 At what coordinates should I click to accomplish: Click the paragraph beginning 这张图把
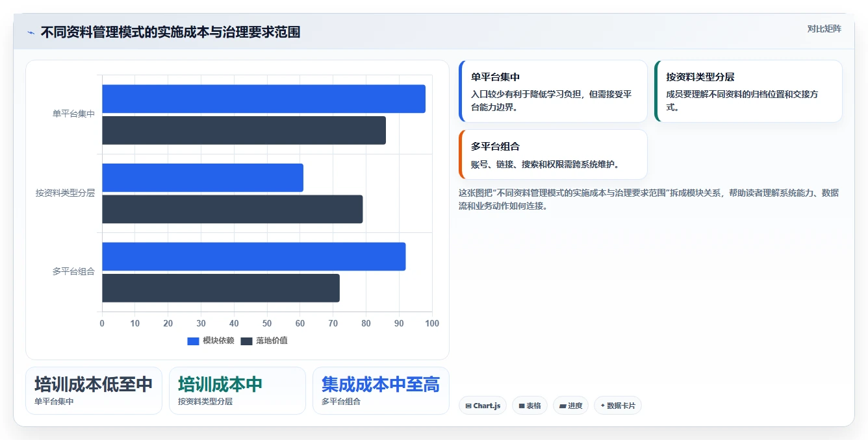click(x=650, y=199)
